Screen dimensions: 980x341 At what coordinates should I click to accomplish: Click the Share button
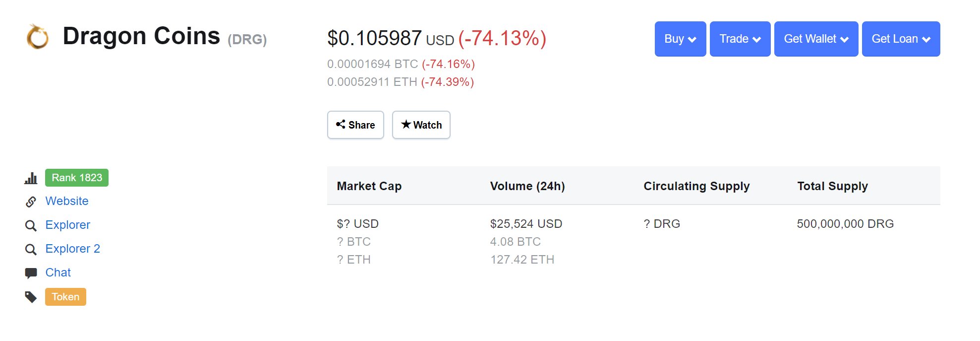coord(355,125)
